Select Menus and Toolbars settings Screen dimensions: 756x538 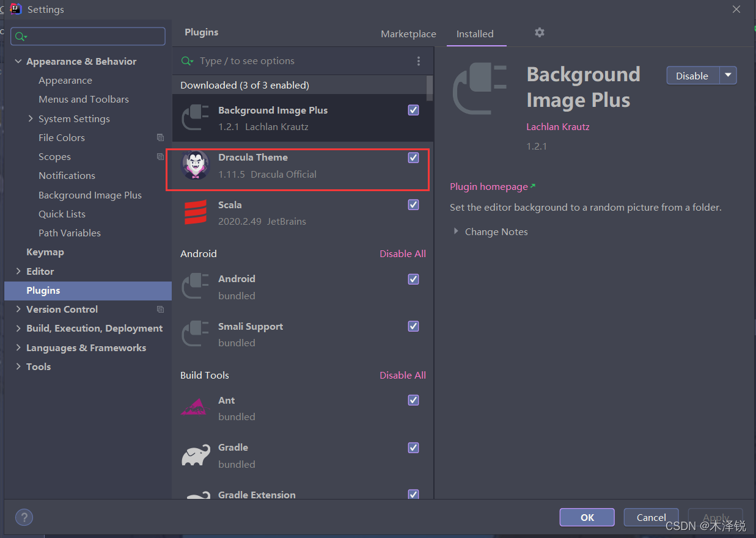click(x=84, y=99)
